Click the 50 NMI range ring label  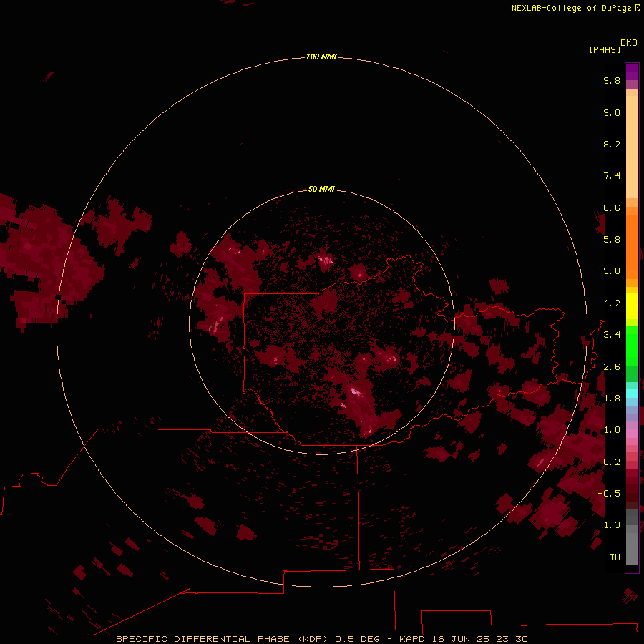321,189
